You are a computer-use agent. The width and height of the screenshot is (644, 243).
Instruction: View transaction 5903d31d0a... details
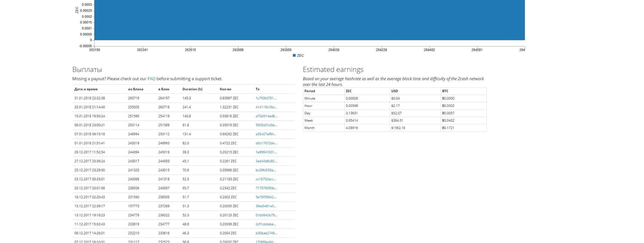tap(266, 125)
